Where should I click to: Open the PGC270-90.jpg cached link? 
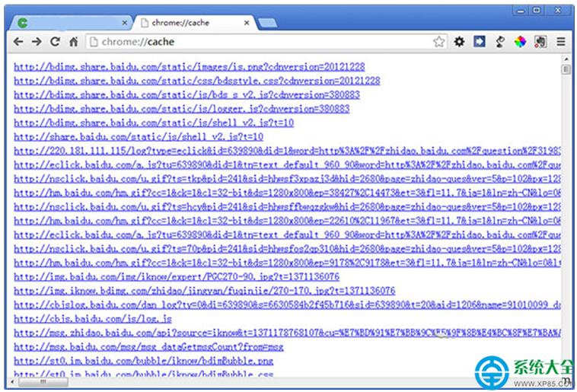[177, 277]
